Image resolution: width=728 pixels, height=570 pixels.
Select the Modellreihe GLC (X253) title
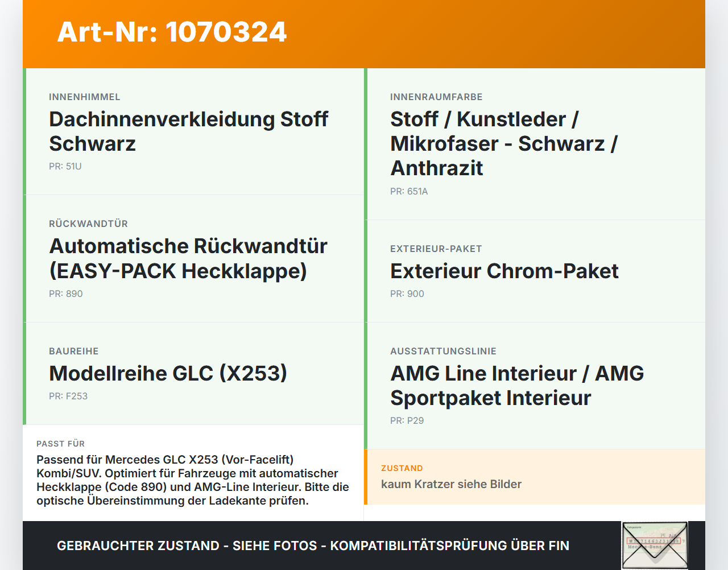[168, 374]
